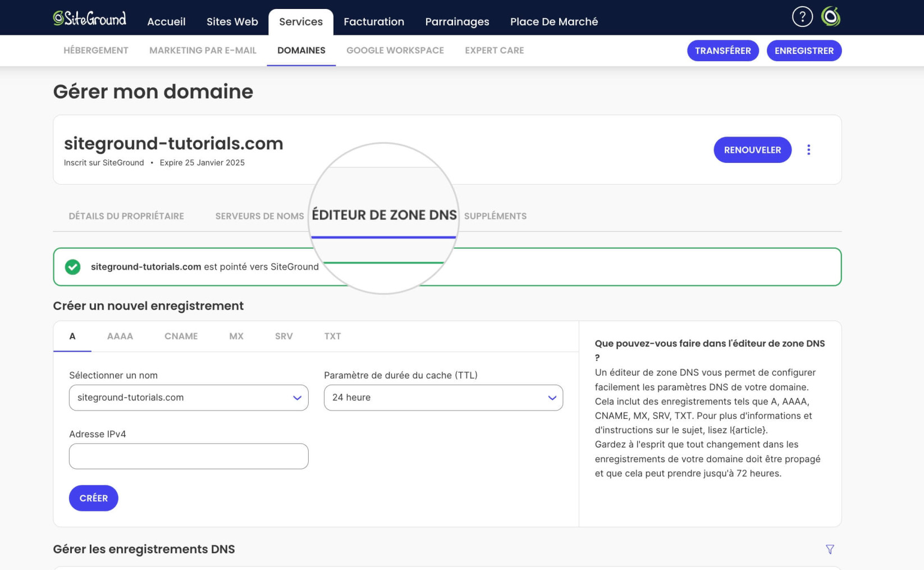
Task: Click the green checkmark status icon
Action: coord(72,267)
